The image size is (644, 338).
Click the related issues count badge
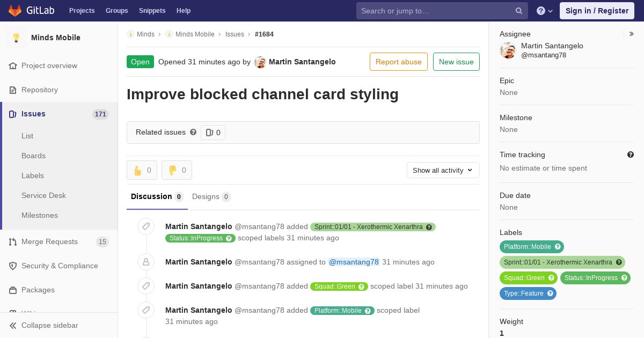(x=213, y=133)
